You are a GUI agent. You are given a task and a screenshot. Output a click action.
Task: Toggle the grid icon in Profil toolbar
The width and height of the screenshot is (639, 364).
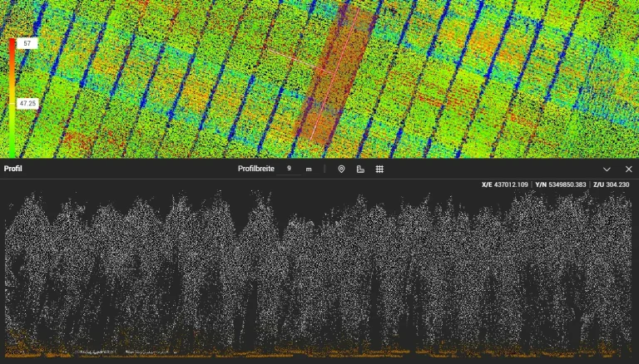[379, 169]
